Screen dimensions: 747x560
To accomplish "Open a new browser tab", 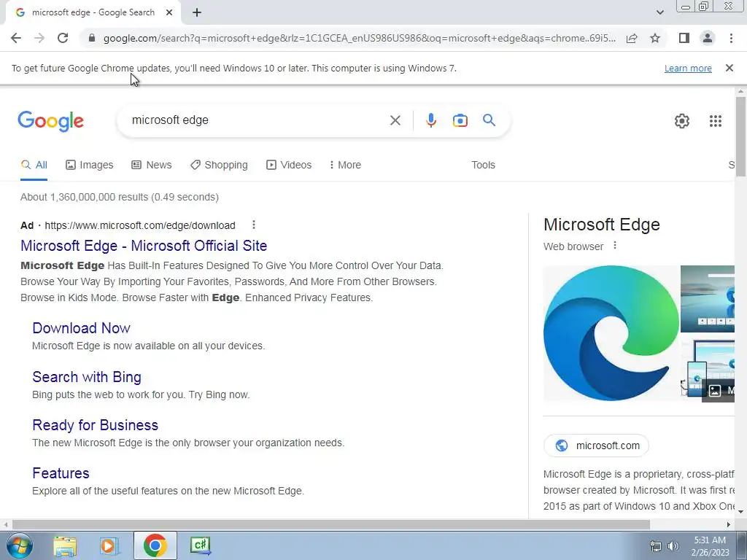I will 197,13.
